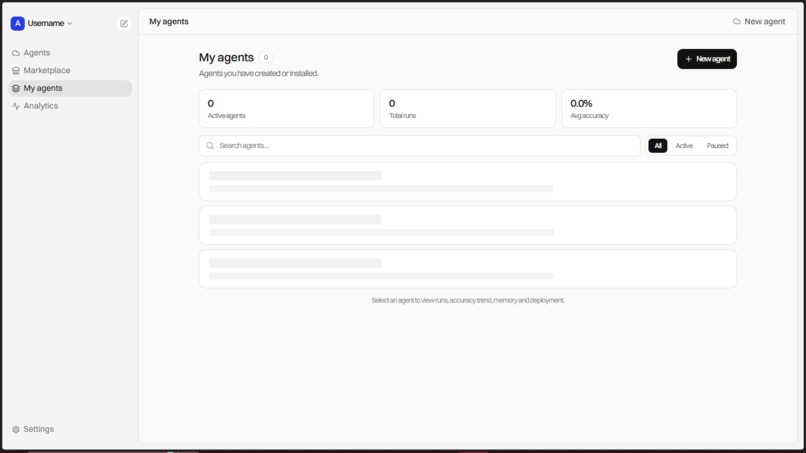Click the magnifier icon in search box
The height and width of the screenshot is (453, 806).
coord(210,146)
